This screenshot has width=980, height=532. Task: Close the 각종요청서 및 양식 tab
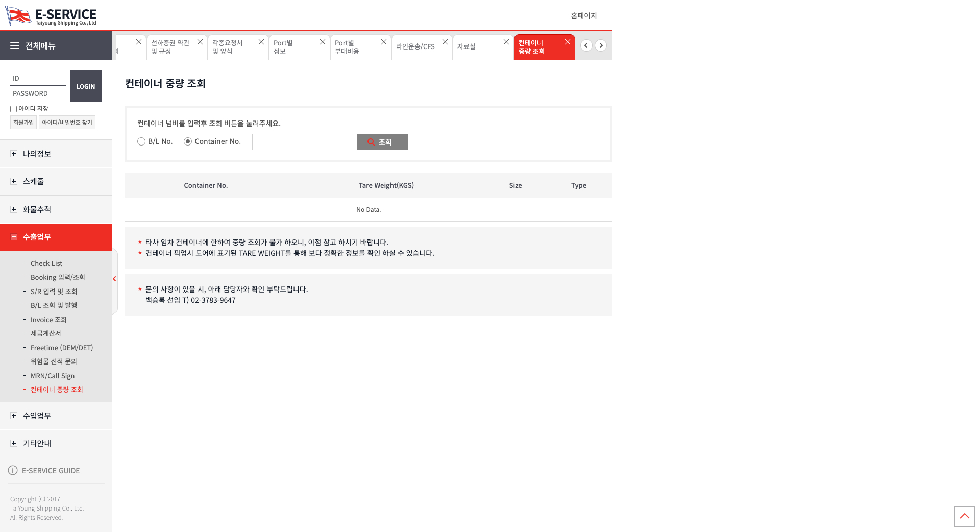(261, 42)
